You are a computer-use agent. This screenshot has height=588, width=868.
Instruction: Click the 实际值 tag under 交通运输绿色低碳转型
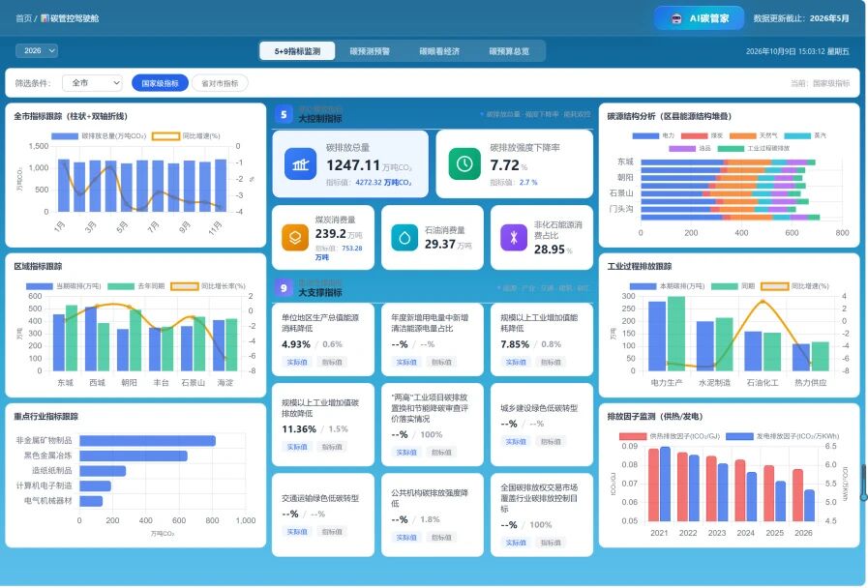click(x=297, y=532)
